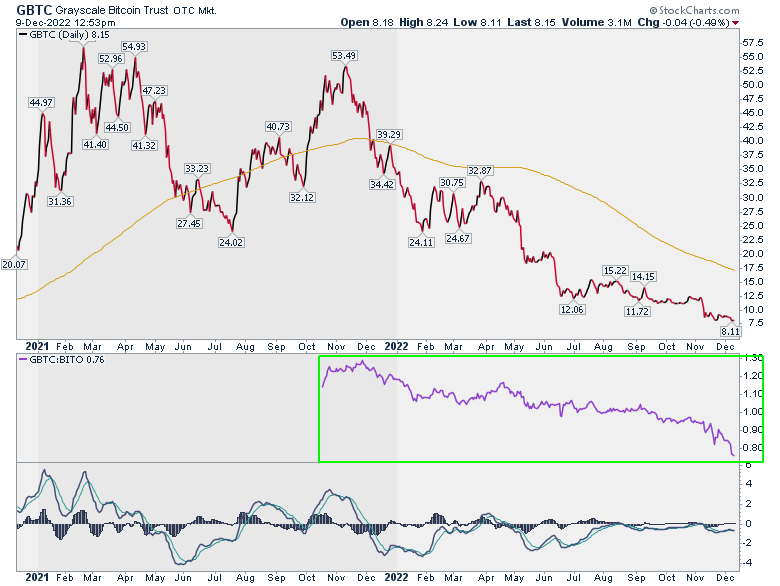This screenshot has height=586, width=780.
Task: Click 0.80 on the ratio panel axis
Action: pyautogui.click(x=753, y=448)
